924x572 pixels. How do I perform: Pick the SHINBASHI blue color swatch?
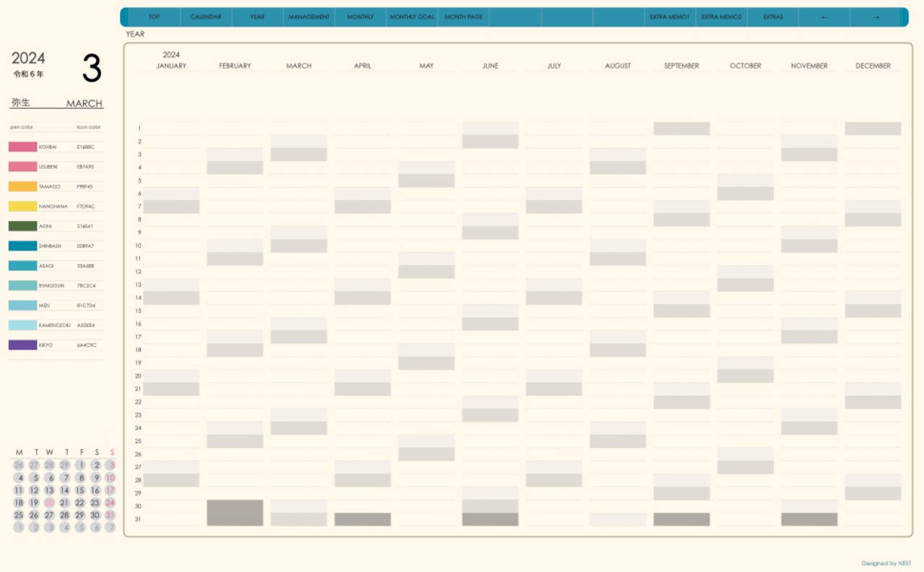(22, 246)
